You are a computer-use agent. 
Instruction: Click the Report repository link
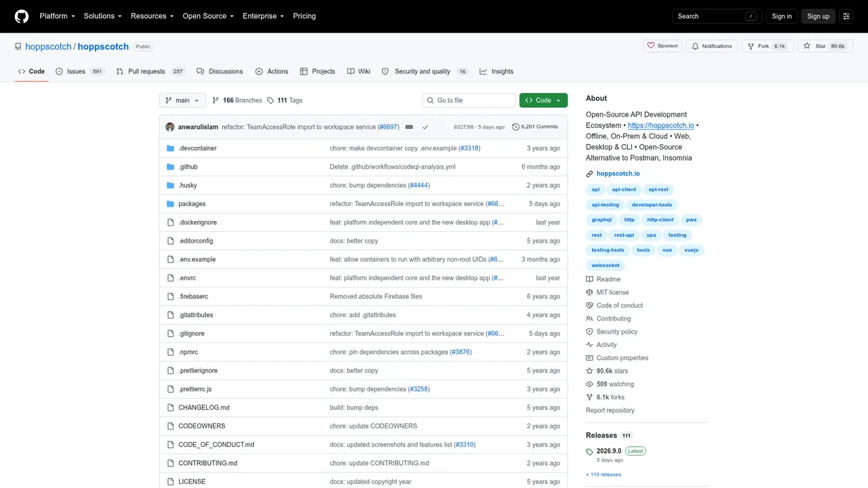click(610, 410)
